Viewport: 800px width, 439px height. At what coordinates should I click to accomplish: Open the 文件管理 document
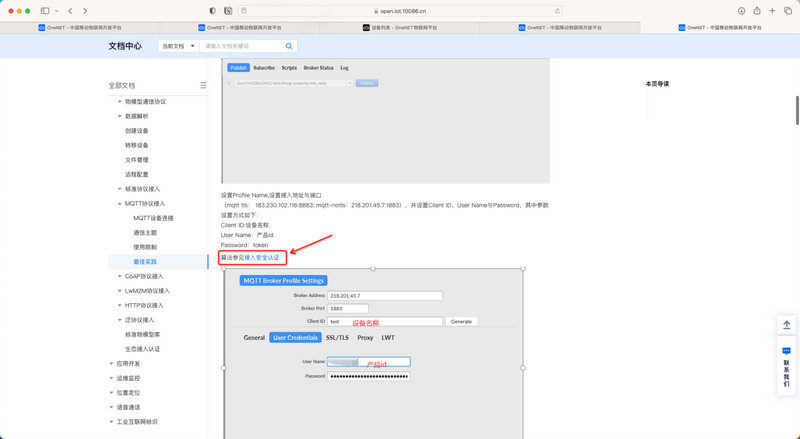click(137, 160)
